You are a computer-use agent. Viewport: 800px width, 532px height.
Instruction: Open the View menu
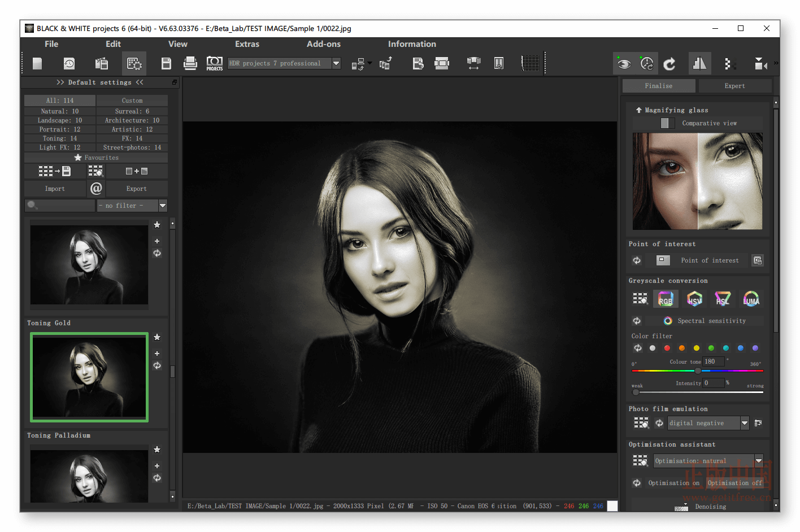[177, 44]
